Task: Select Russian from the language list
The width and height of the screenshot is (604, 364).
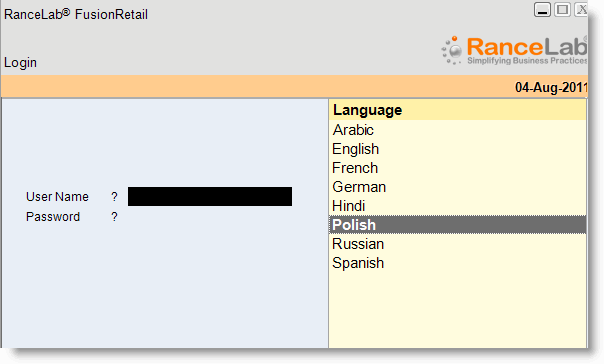Action: [458, 244]
